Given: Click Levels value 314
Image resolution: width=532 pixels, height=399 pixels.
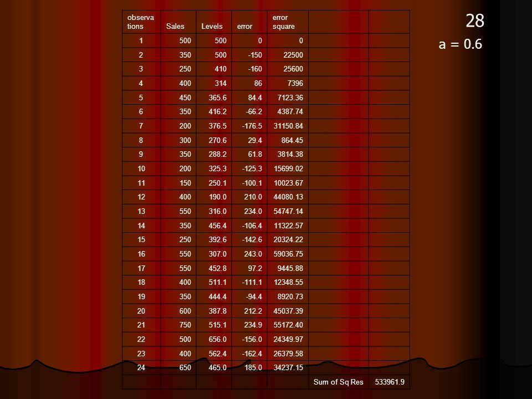Looking at the screenshot, I should pos(221,84).
